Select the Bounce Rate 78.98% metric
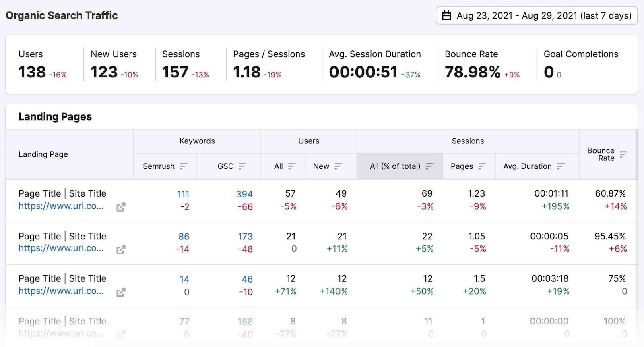This screenshot has width=644, height=347. [473, 72]
